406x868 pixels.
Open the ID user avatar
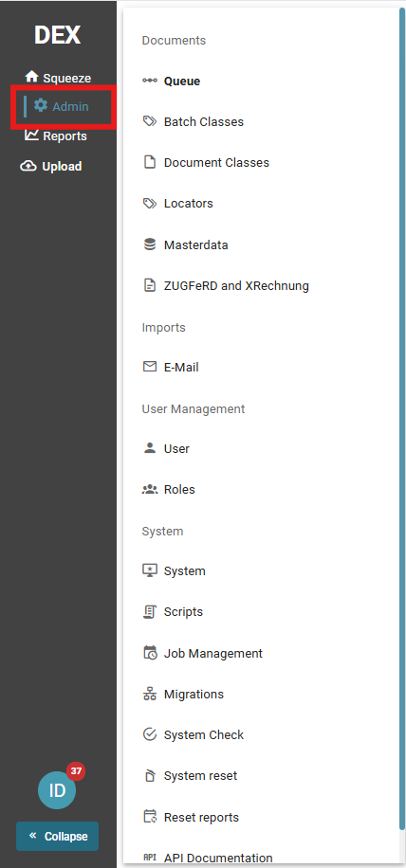[x=57, y=790]
